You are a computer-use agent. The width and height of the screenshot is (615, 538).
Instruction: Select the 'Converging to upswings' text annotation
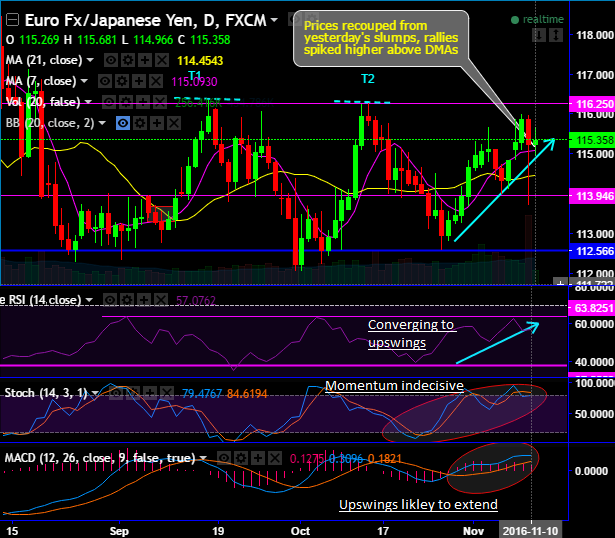[x=411, y=334]
